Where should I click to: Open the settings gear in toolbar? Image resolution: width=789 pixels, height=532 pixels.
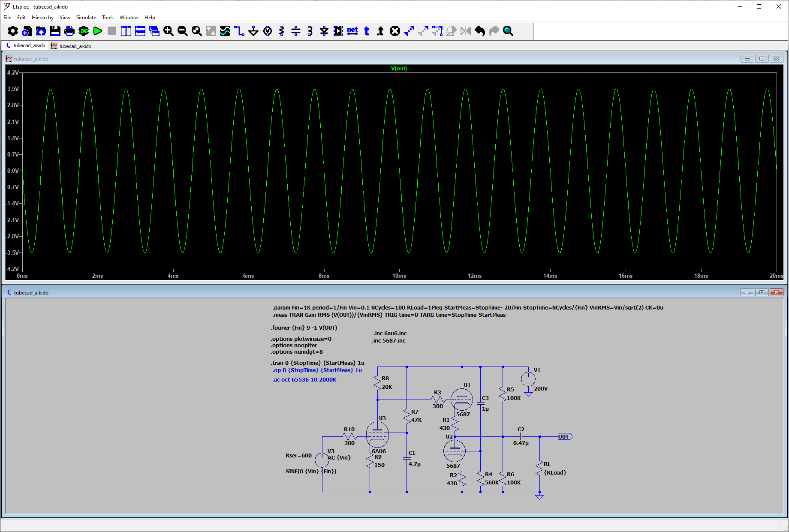[x=13, y=31]
